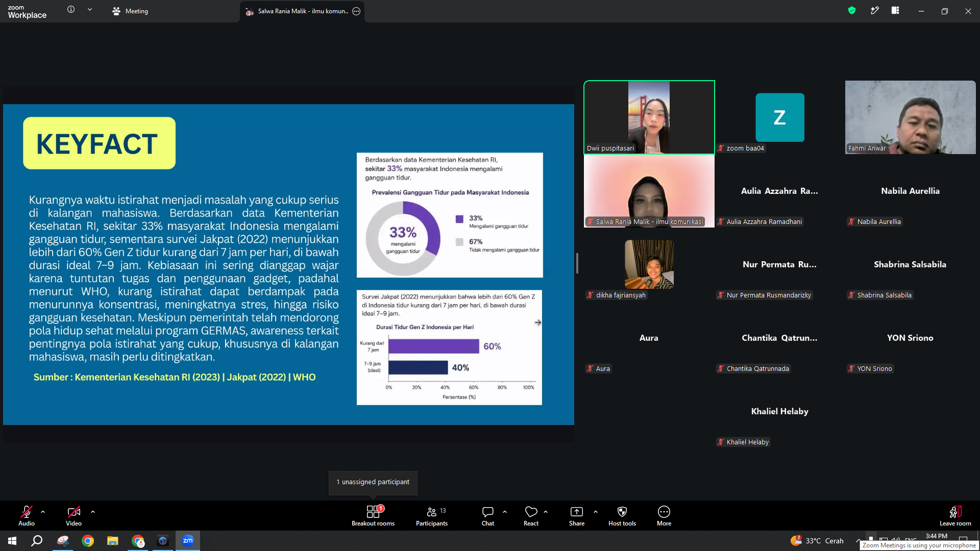Viewport: 980px width, 551px height.
Task: Click the 1 unassigned participant notice
Action: click(x=373, y=482)
